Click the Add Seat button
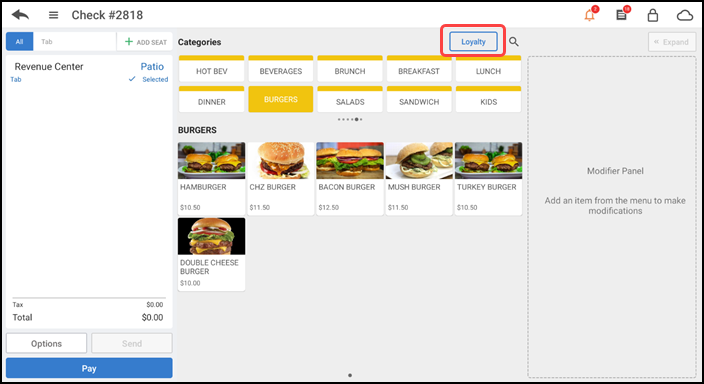This screenshot has width=704, height=384. point(145,42)
